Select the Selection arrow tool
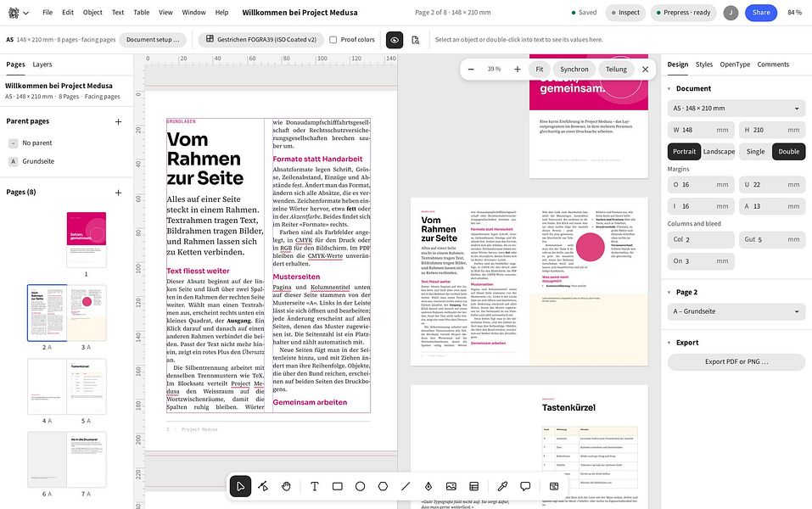Viewport: 812px width, 509px height. (240, 486)
